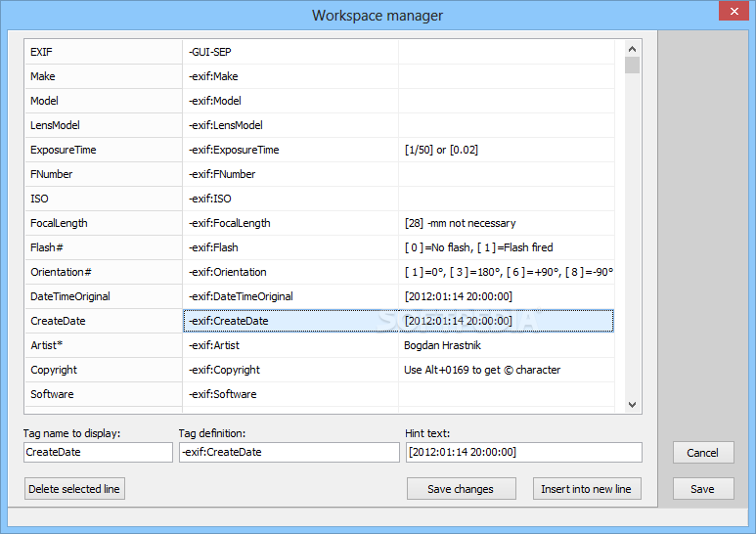Click the '[28] -mm not necessary' hint

507,223
